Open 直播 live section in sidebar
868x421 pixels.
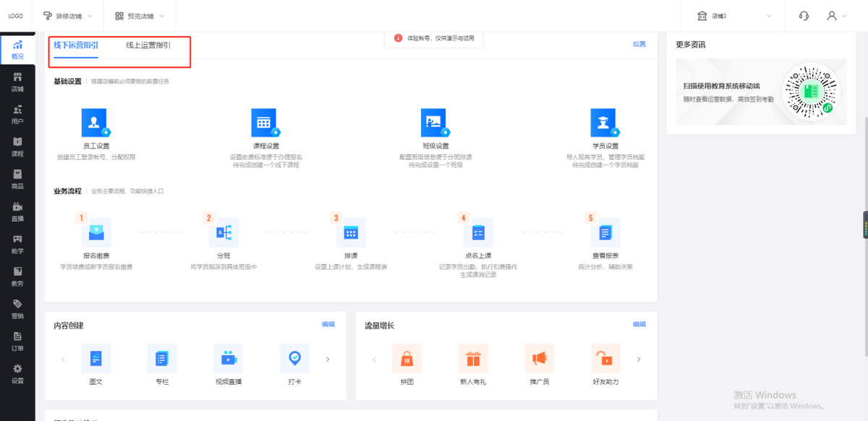(17, 211)
